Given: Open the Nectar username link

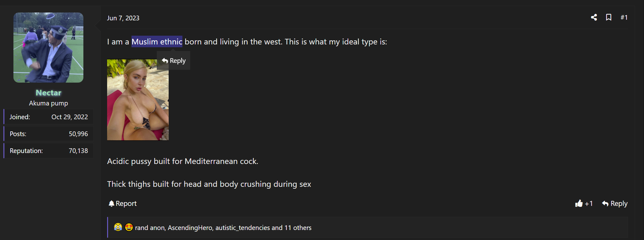Looking at the screenshot, I should tap(48, 93).
